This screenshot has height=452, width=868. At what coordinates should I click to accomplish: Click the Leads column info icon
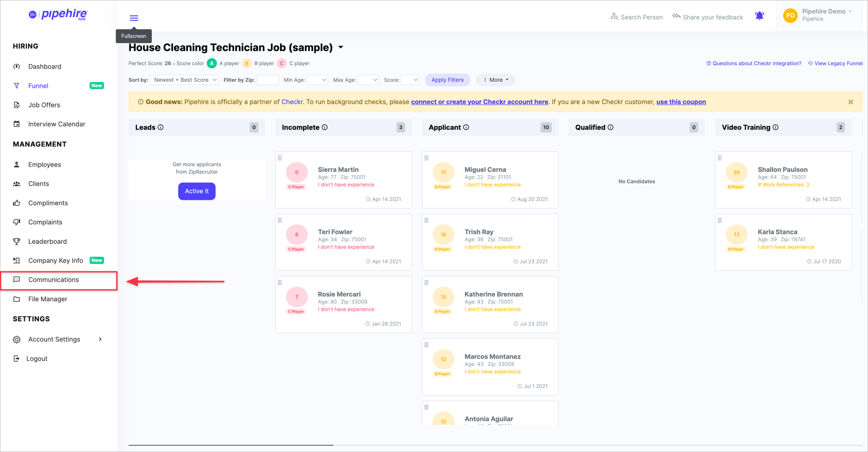(161, 127)
